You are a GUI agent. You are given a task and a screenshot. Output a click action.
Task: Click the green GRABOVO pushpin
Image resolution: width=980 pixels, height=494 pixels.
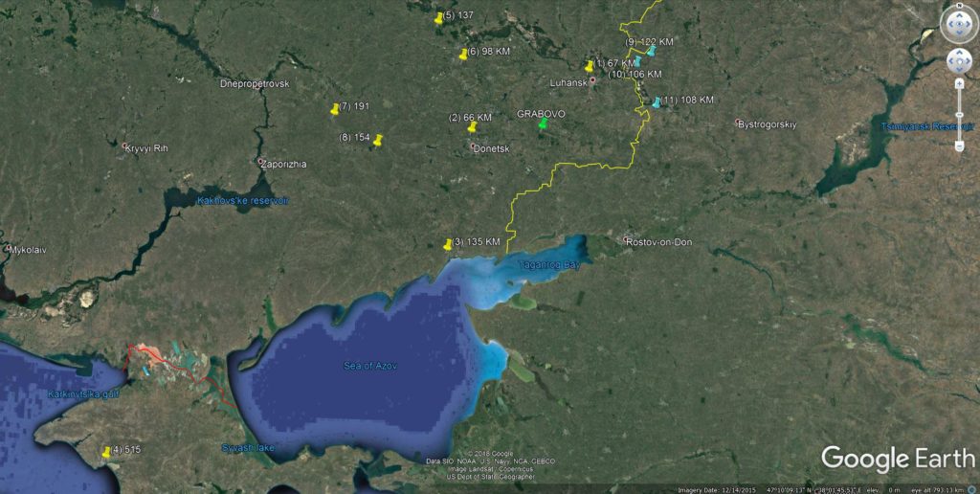point(543,123)
